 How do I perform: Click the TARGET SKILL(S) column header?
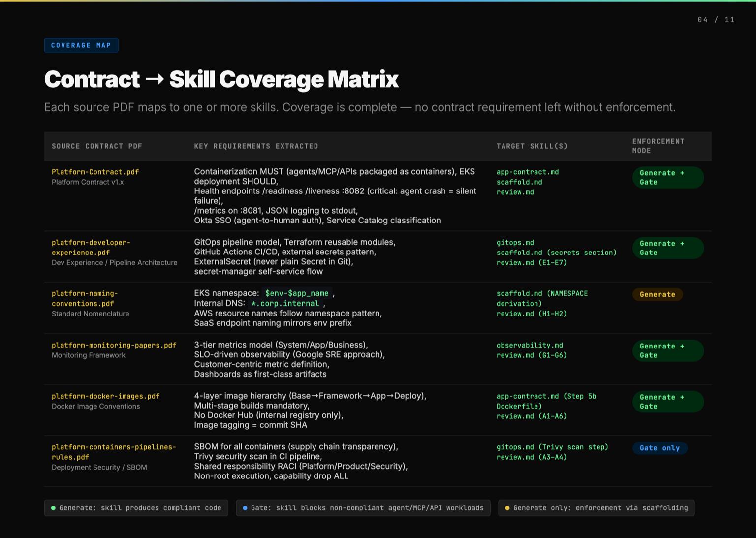click(532, 146)
